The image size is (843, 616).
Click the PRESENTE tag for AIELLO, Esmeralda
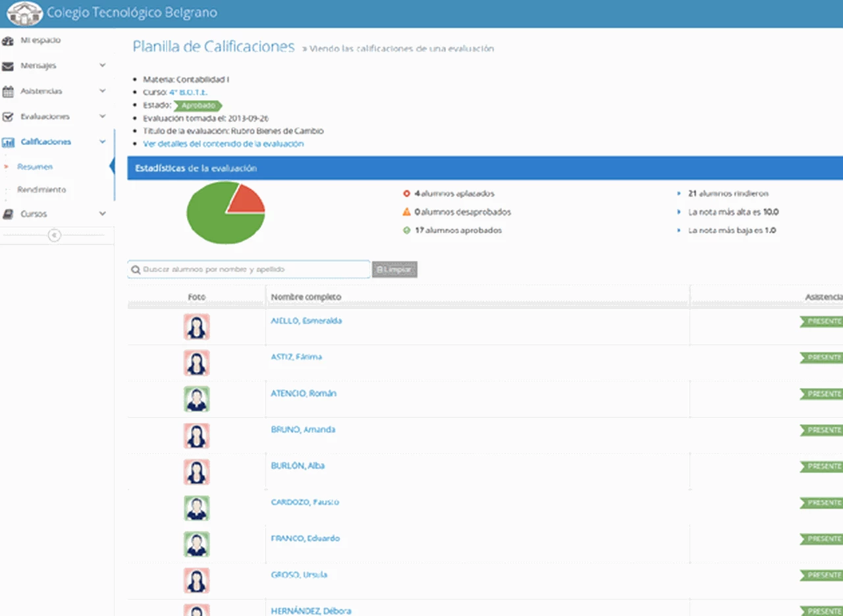(821, 322)
